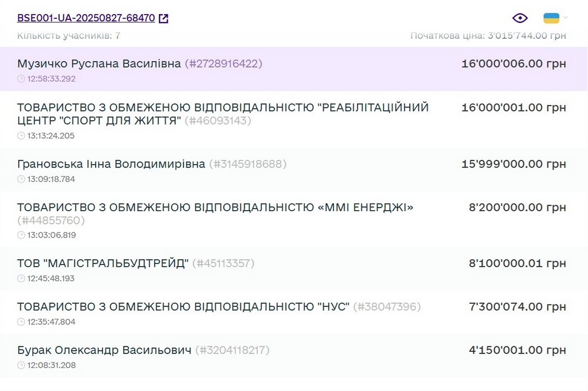Viewport: 588px width, 391px height.
Task: Click the clock icon beside 13:09:18.784
Action: (x=21, y=179)
